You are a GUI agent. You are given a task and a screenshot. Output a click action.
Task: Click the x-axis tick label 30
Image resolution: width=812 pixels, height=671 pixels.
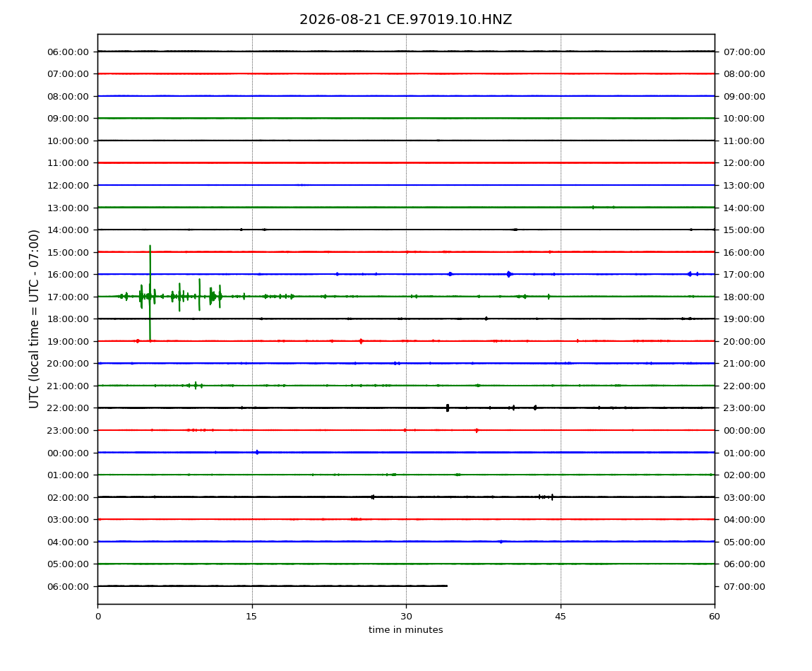(406, 617)
